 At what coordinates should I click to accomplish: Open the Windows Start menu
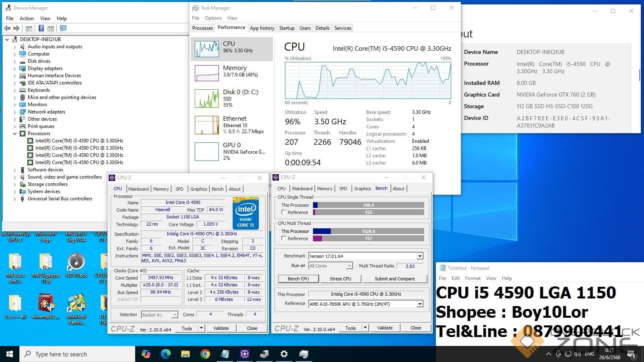pyautogui.click(x=10, y=354)
